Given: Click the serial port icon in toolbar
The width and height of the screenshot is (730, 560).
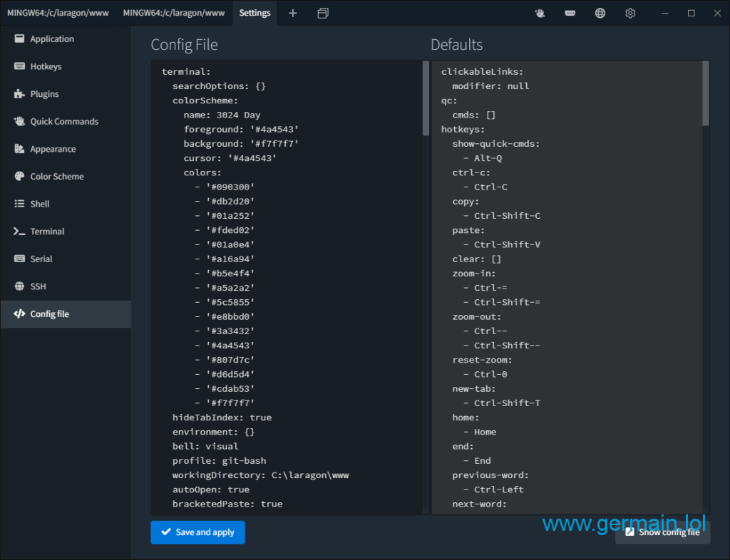Looking at the screenshot, I should pyautogui.click(x=570, y=13).
